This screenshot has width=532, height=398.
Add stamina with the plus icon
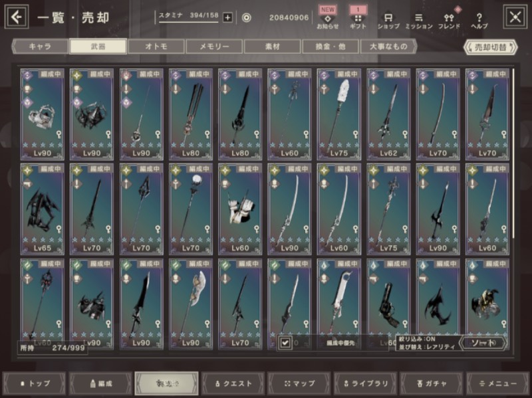227,18
